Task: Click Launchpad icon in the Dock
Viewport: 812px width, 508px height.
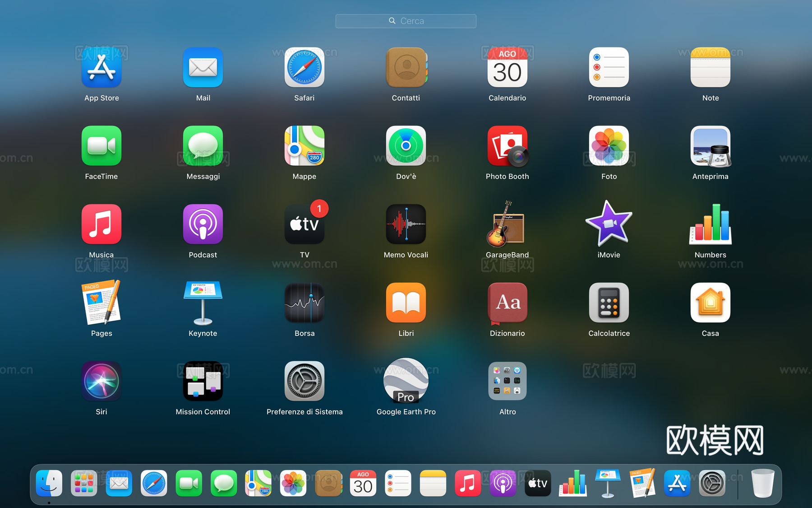Action: [84, 484]
